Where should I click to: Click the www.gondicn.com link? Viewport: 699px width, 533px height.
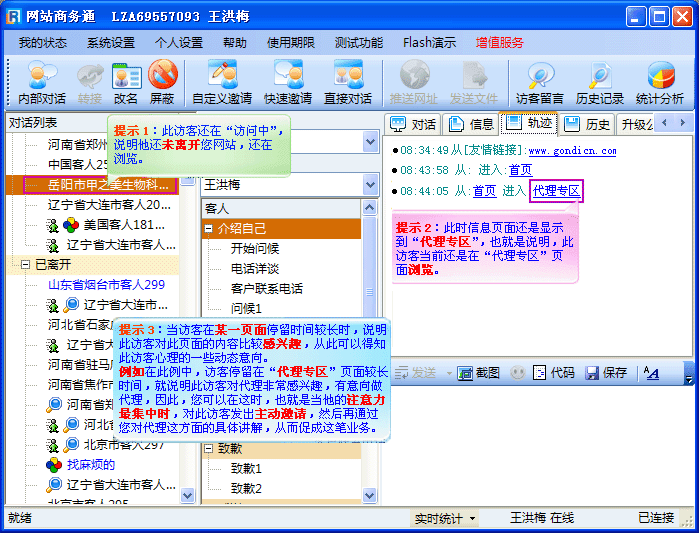point(572,151)
